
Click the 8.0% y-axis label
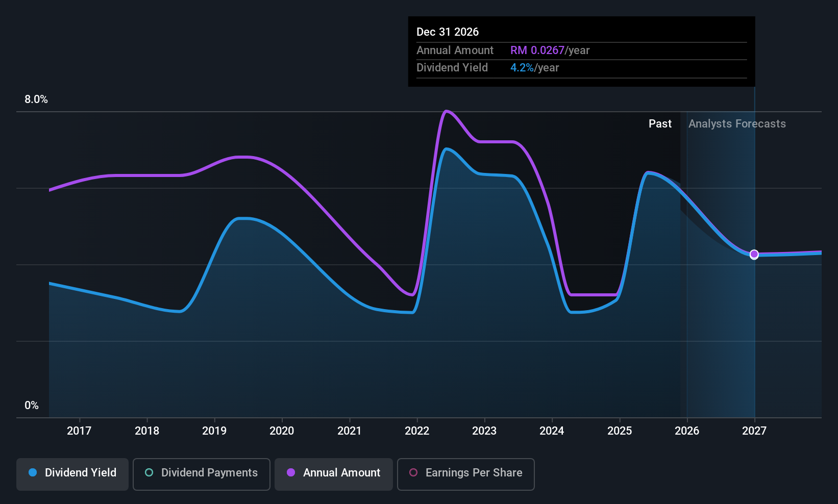pyautogui.click(x=36, y=99)
